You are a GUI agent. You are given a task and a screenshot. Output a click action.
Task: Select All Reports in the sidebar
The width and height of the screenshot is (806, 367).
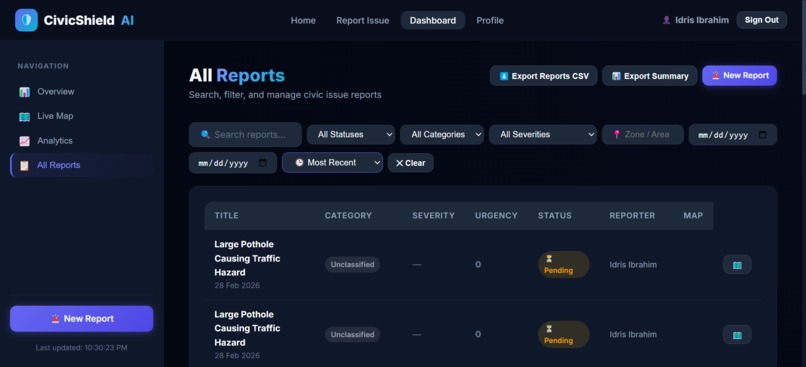[82, 165]
